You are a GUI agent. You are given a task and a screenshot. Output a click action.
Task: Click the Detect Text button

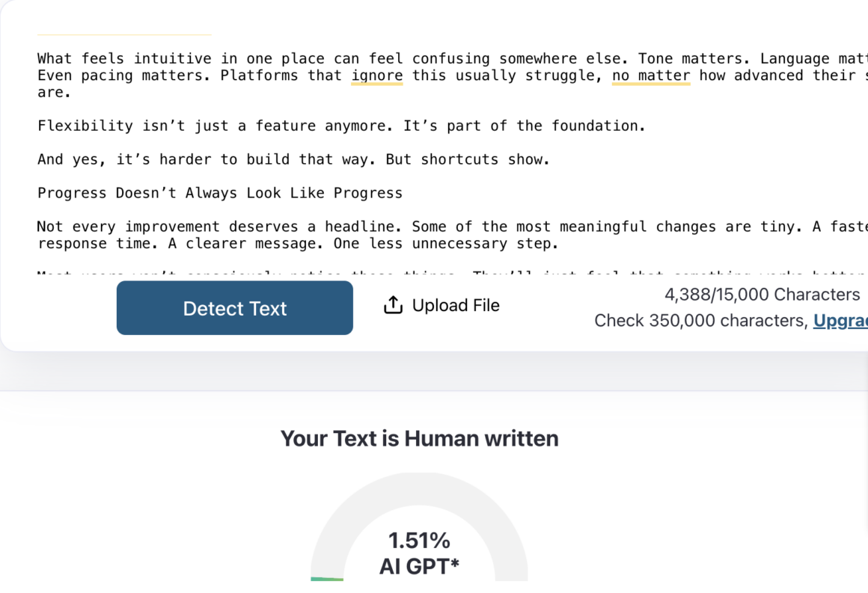click(234, 308)
